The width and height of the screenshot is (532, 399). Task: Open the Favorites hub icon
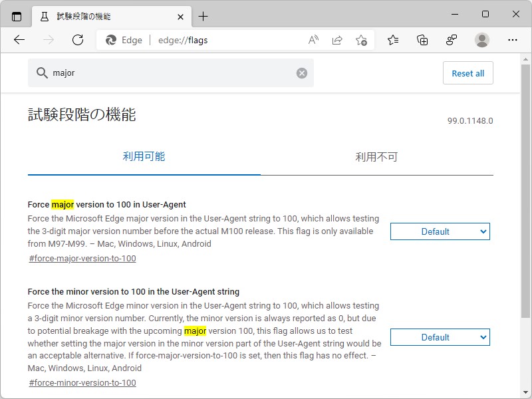pyautogui.click(x=392, y=40)
